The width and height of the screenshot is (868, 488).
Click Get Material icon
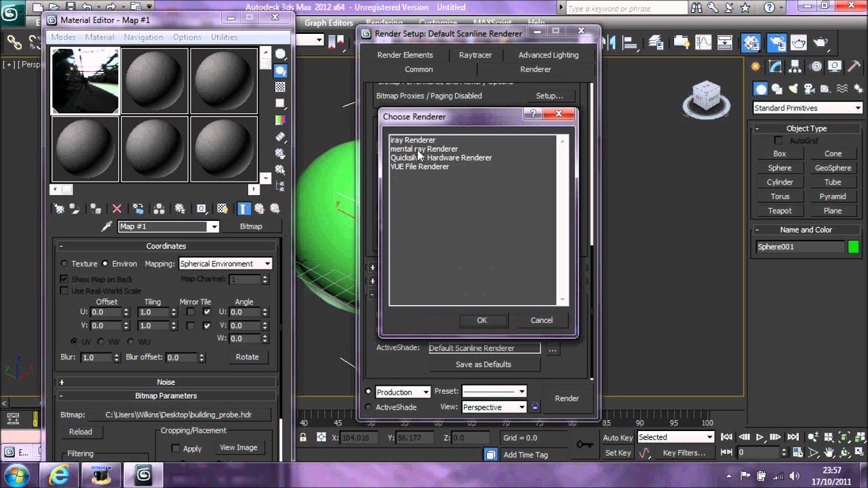59,209
